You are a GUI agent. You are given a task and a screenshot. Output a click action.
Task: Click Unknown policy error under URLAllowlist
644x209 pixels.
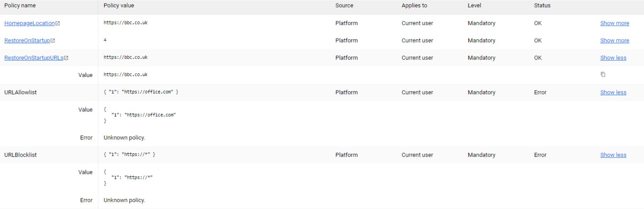tap(124, 138)
